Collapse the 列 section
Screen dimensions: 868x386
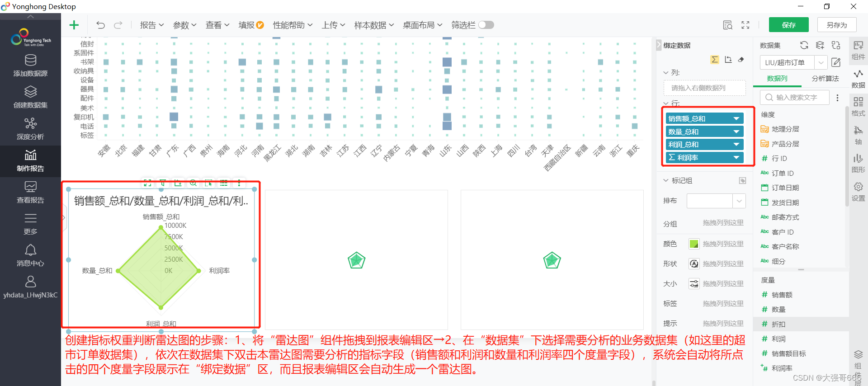[665, 73]
